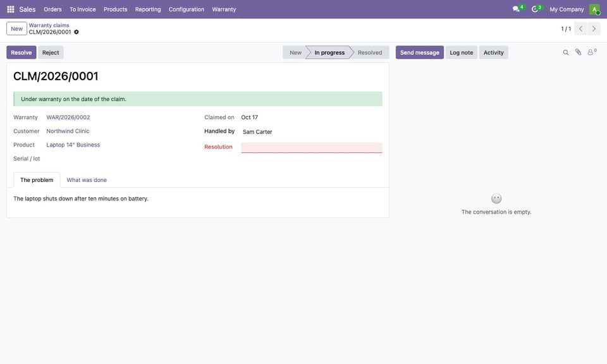Viewport: 607px width, 364px height.
Task: Select the In progress status stage
Action: tap(329, 52)
